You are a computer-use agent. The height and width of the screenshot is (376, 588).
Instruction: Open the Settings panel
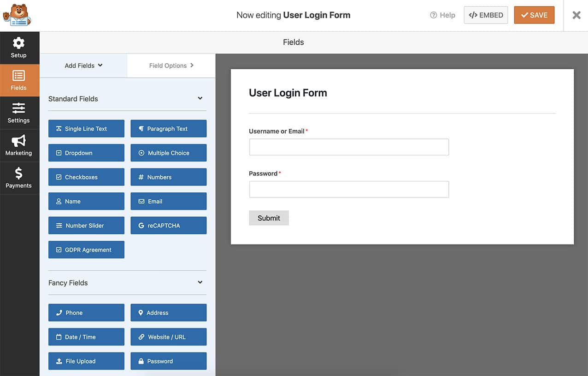click(x=19, y=113)
